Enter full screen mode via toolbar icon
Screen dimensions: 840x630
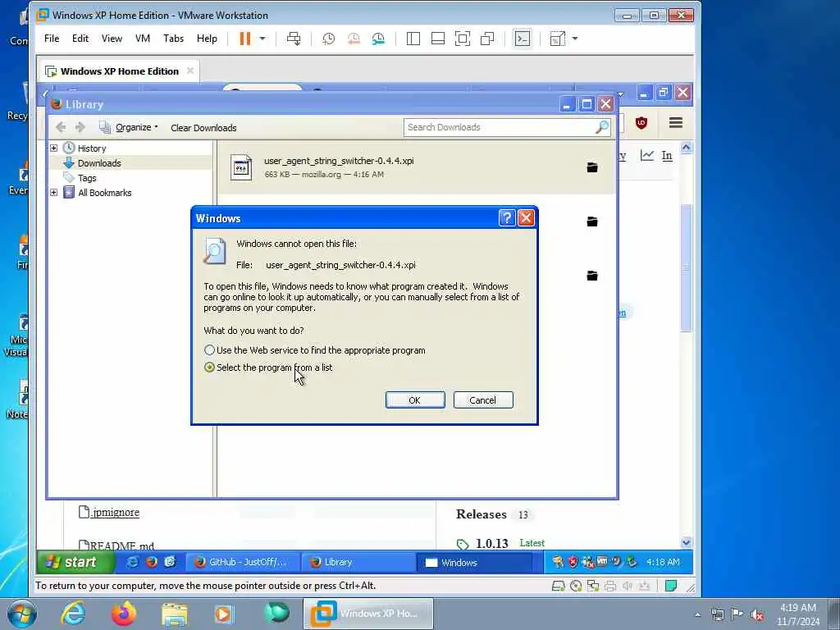tap(463, 39)
